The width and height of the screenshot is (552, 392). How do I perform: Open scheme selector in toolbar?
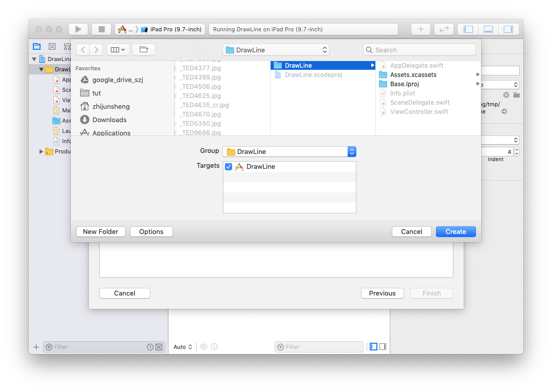click(x=126, y=29)
